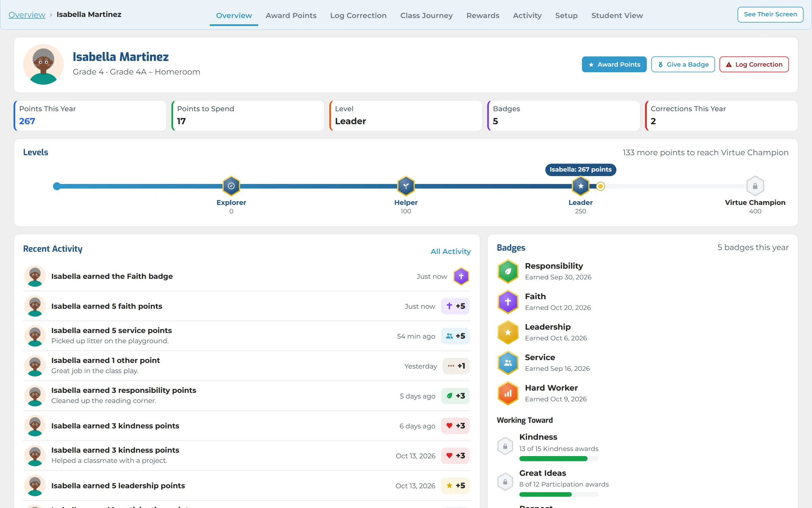Click the yellow current-points marker on timeline
The image size is (812, 508).
pos(601,186)
